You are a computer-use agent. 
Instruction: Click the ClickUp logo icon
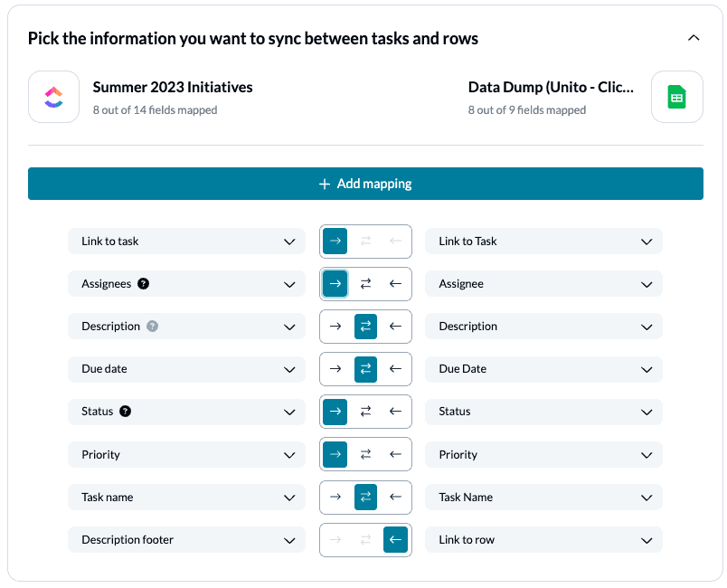53,97
